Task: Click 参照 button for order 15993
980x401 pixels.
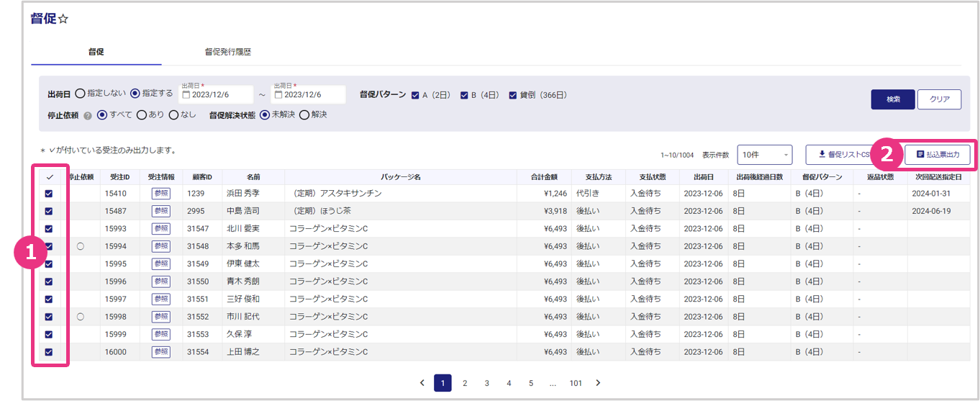Action: tap(161, 229)
